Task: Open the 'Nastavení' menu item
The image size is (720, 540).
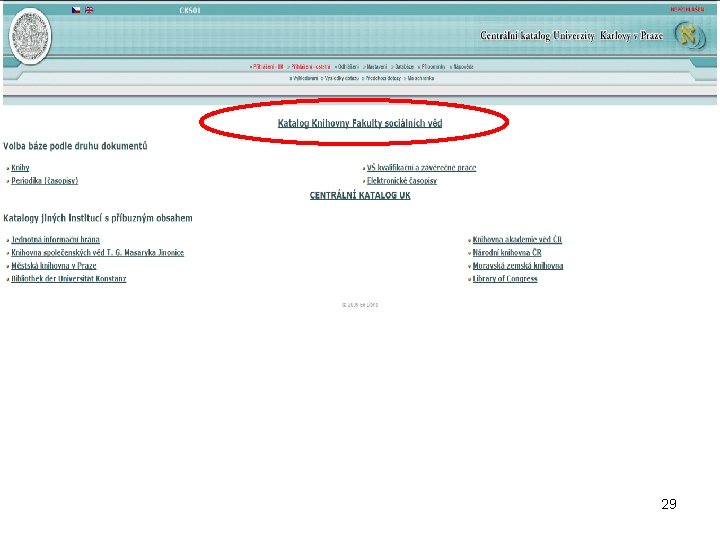Action: click(x=377, y=67)
